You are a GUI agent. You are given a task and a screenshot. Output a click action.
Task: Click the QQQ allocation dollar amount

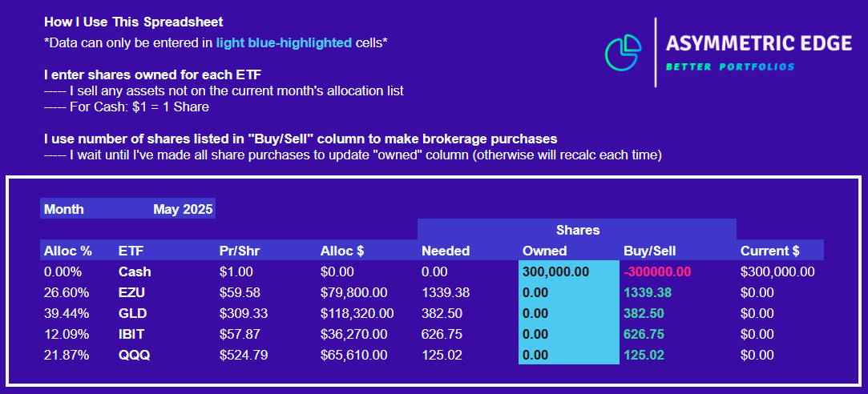point(353,356)
